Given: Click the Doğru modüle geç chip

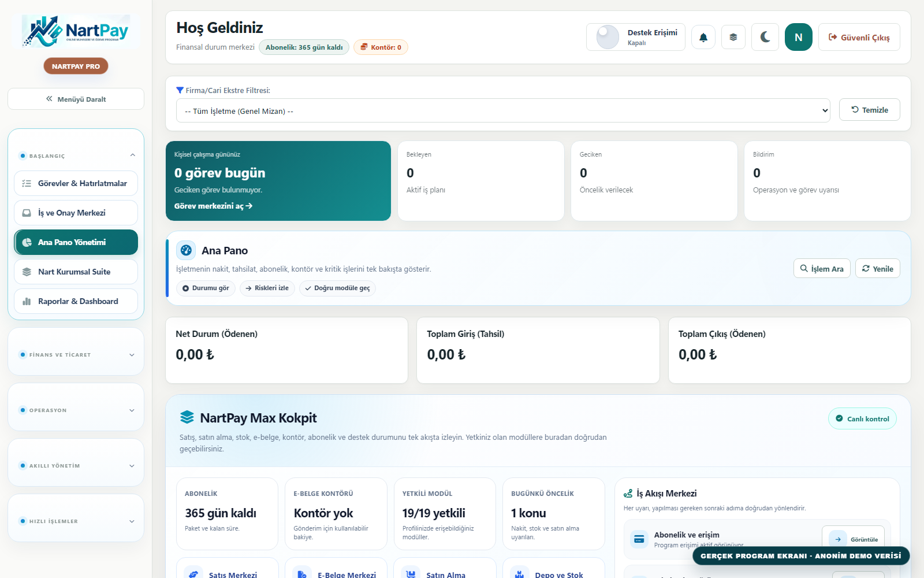Looking at the screenshot, I should (337, 288).
